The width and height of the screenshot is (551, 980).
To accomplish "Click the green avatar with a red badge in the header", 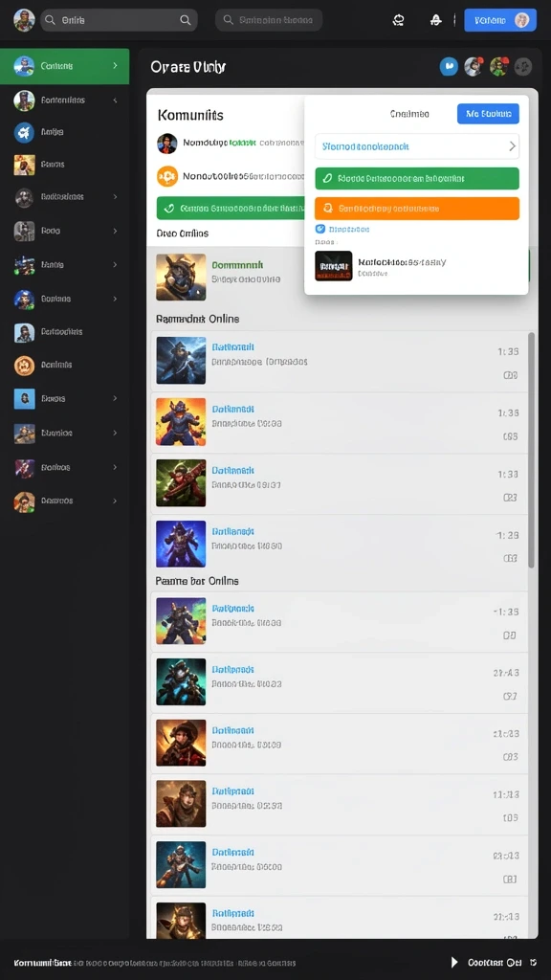I will coord(498,66).
